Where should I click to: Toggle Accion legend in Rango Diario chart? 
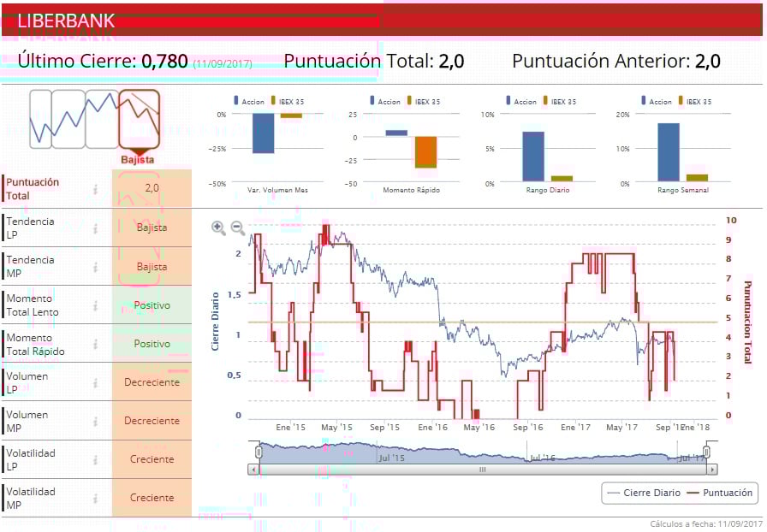click(521, 101)
